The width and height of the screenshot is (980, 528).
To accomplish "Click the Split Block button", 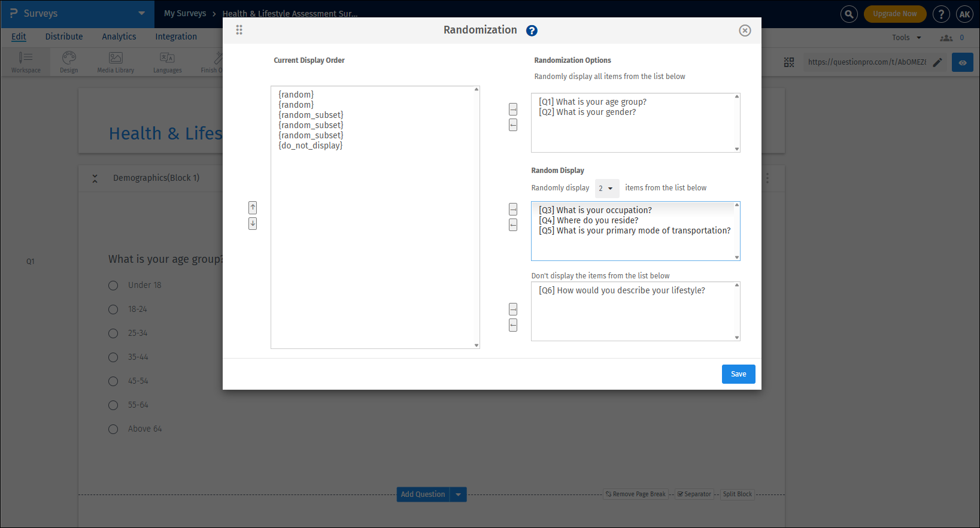I will click(738, 494).
